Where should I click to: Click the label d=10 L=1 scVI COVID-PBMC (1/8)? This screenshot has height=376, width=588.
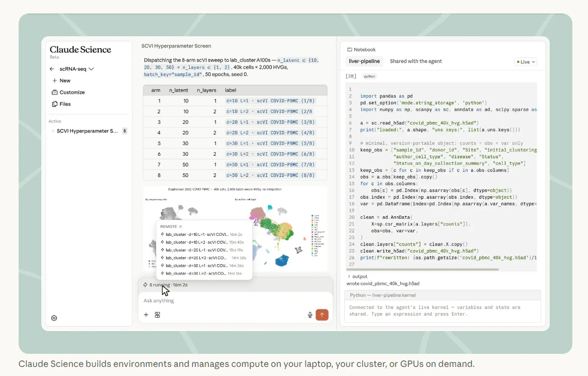270,101
